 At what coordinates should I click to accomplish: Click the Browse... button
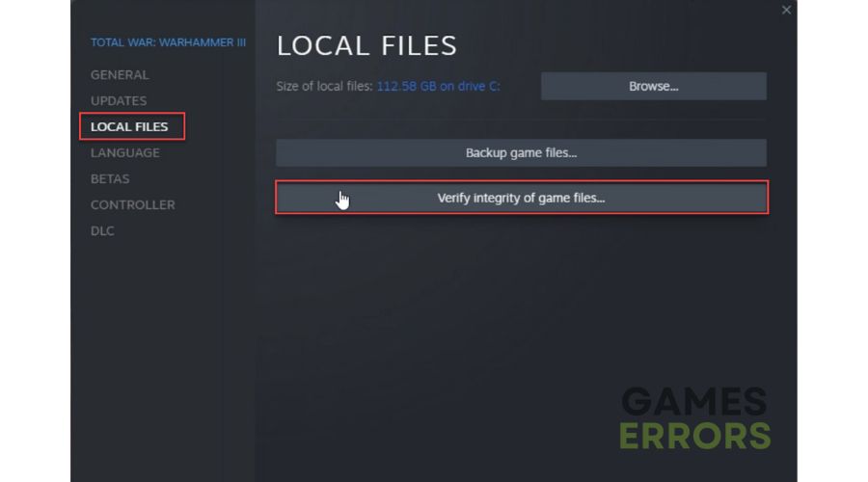click(654, 86)
